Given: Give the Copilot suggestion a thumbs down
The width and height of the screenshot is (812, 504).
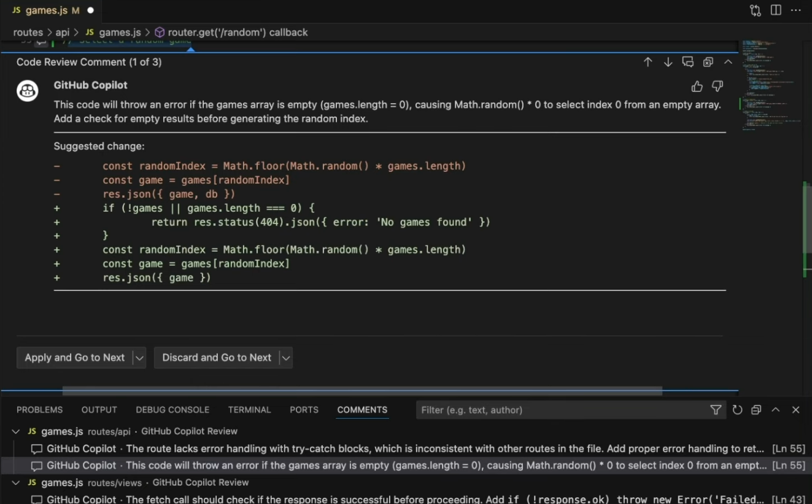Looking at the screenshot, I should [717, 86].
